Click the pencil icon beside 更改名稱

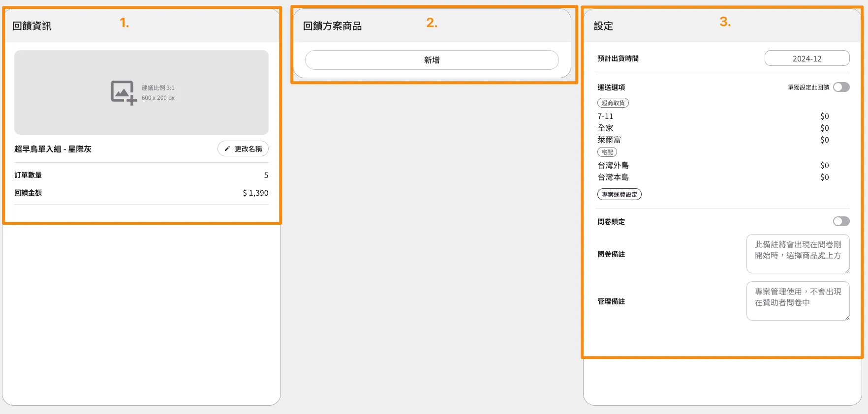(227, 149)
